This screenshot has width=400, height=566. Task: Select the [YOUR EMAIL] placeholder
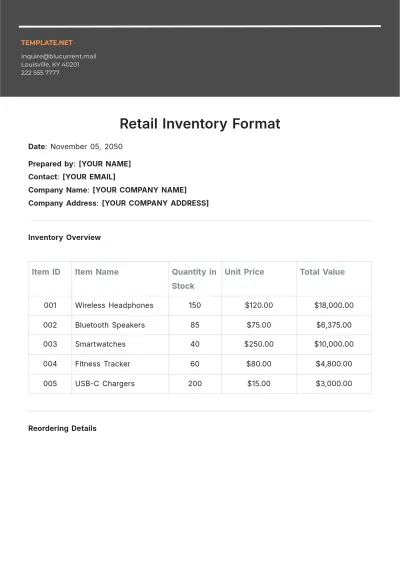click(89, 177)
